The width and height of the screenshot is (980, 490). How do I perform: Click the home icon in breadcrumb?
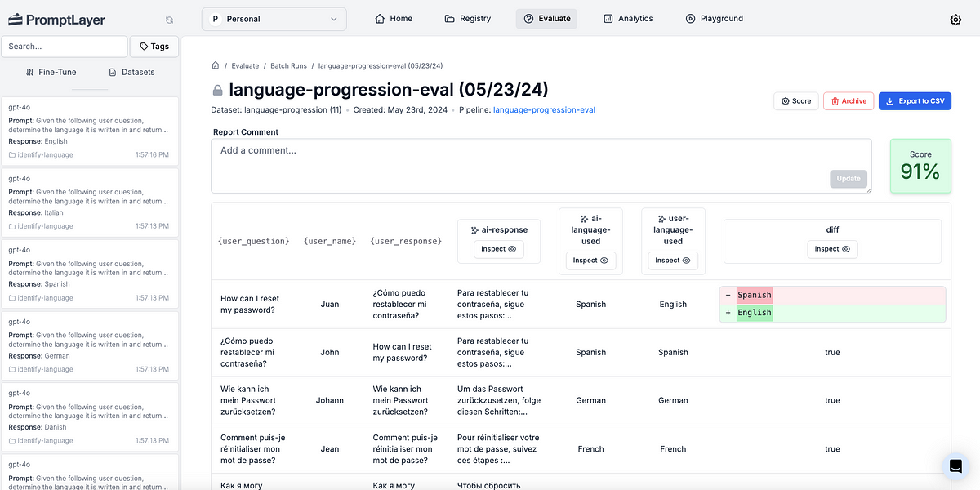point(216,65)
